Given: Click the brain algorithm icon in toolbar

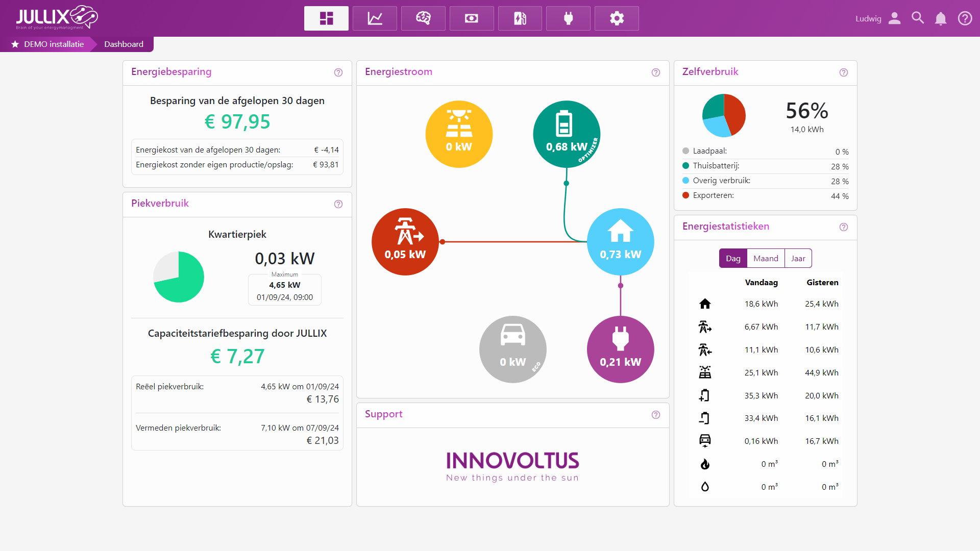Looking at the screenshot, I should pos(423,18).
